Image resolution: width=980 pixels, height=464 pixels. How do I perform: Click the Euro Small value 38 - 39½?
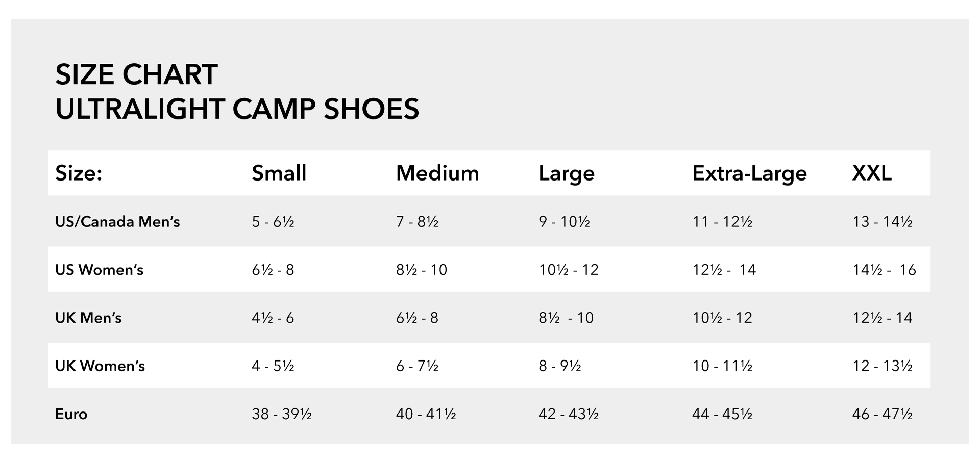pos(282,414)
